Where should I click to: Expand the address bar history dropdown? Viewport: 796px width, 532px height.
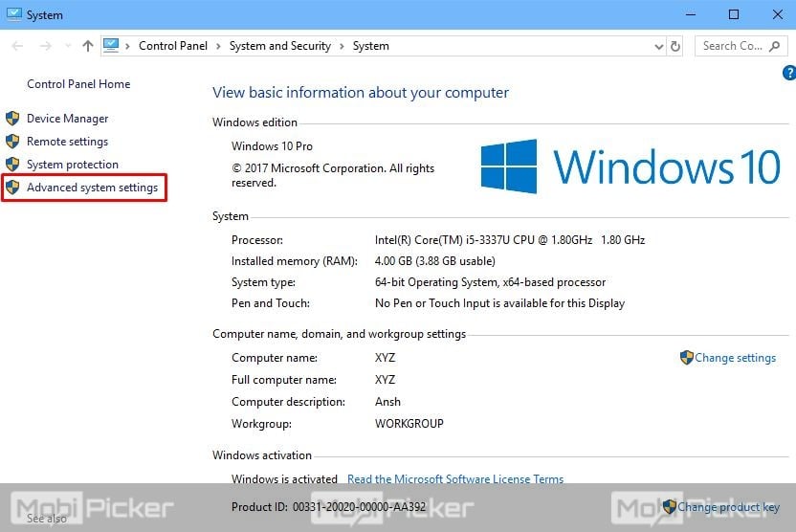[x=659, y=47]
